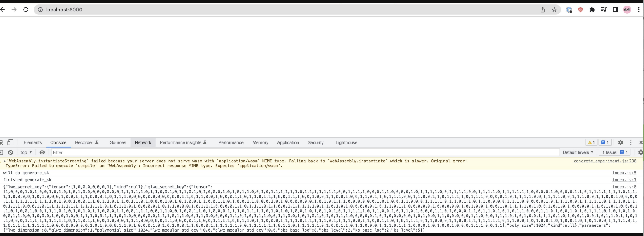Open the profile avatar with glasses
Viewport: 644px width, 236px height.
pos(627,10)
